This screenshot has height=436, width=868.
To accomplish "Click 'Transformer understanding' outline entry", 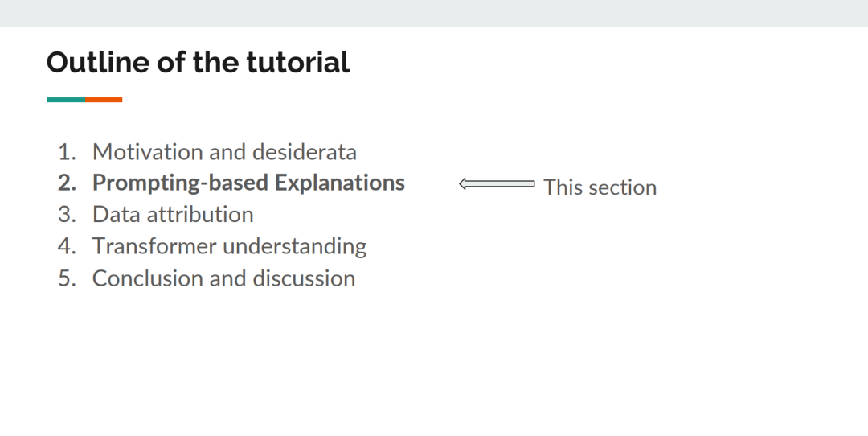I will [x=229, y=246].
